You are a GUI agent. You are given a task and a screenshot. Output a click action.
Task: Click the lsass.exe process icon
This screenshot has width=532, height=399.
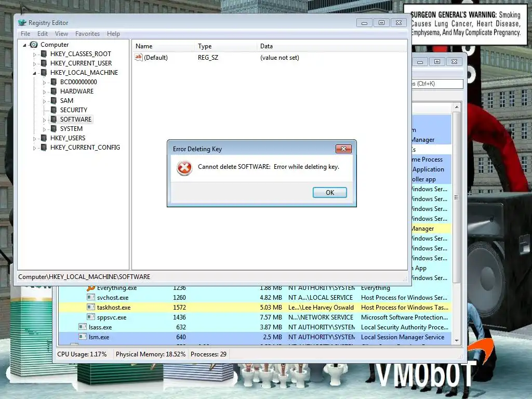coord(83,327)
